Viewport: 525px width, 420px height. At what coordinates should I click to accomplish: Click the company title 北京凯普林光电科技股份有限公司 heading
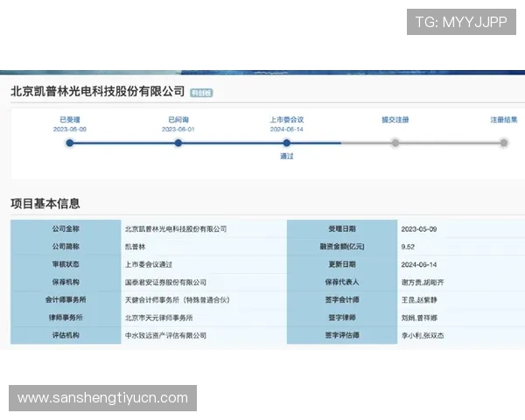[x=98, y=91]
